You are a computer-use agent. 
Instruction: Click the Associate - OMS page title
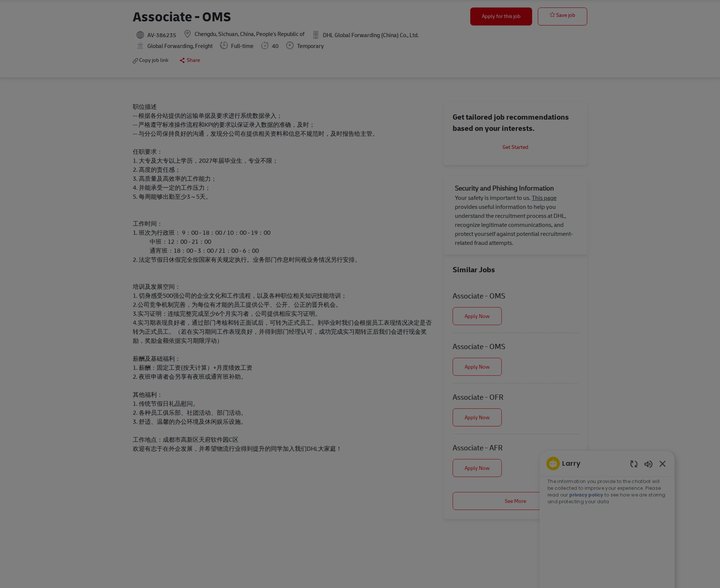(182, 17)
